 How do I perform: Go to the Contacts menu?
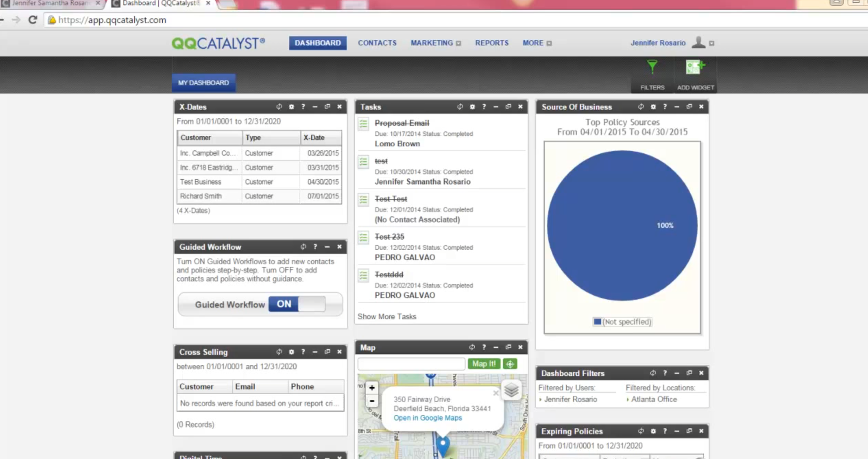[377, 43]
